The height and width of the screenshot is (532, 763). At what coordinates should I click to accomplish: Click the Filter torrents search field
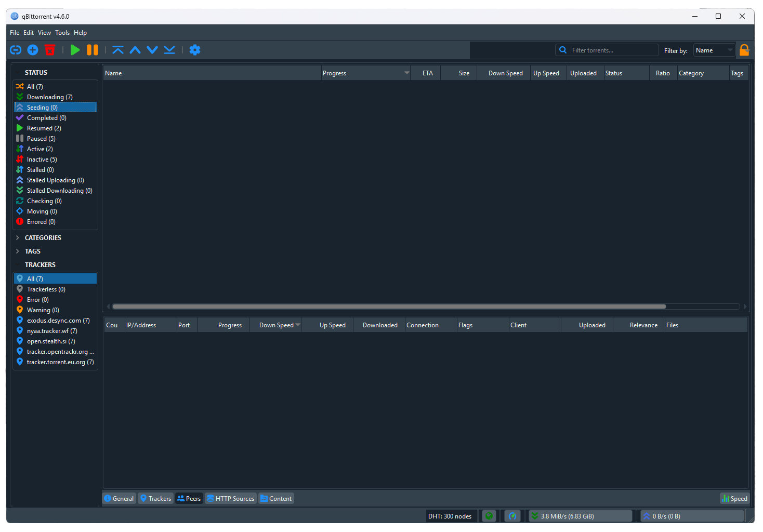tap(607, 50)
